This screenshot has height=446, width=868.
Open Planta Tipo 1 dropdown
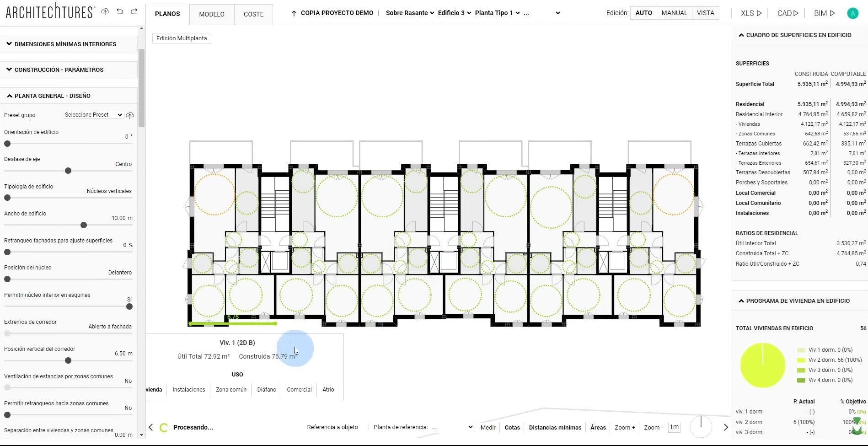pos(498,13)
